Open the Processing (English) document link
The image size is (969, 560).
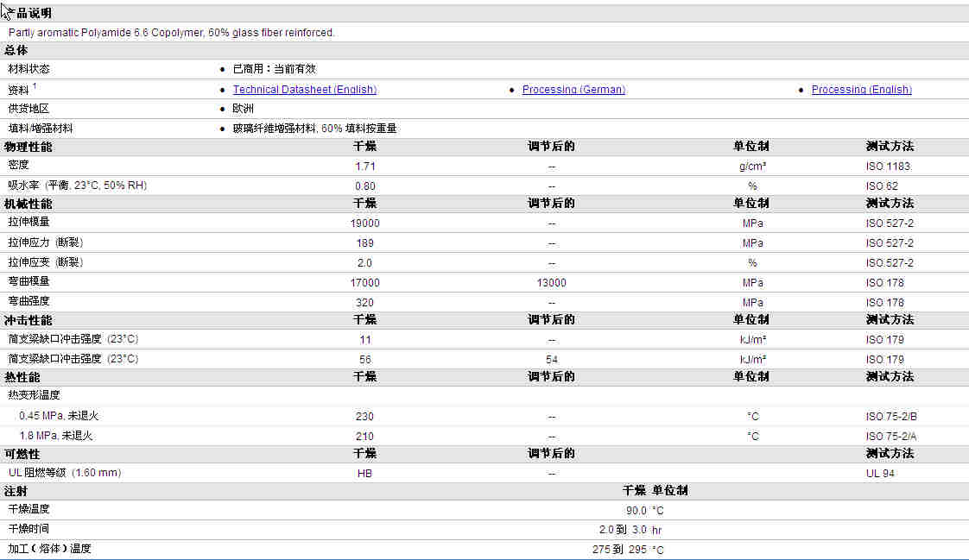(861, 90)
